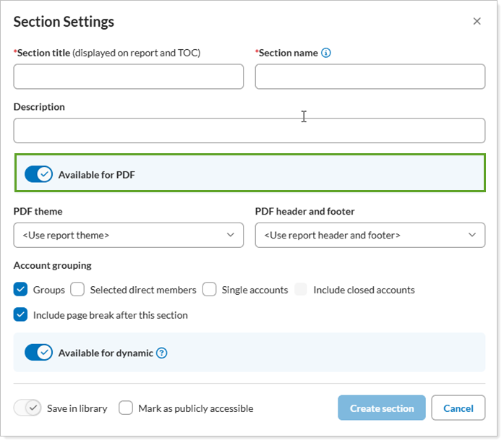Screen dimensions: 504x443
Task: Enable the Save in library toggle
Action: coord(27,408)
